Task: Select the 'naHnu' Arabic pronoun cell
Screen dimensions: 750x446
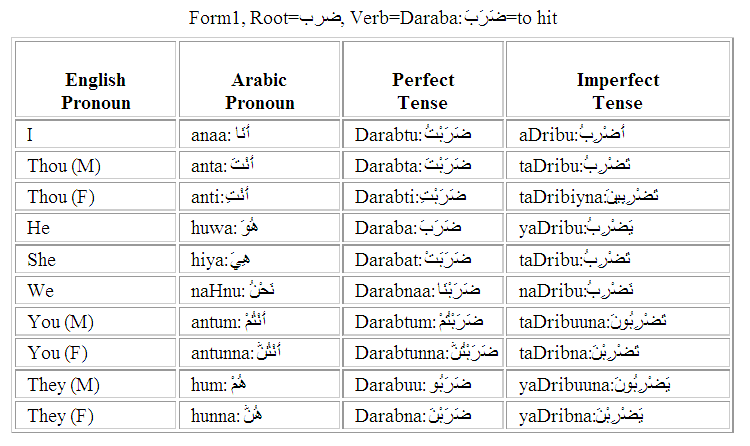Action: [259, 290]
